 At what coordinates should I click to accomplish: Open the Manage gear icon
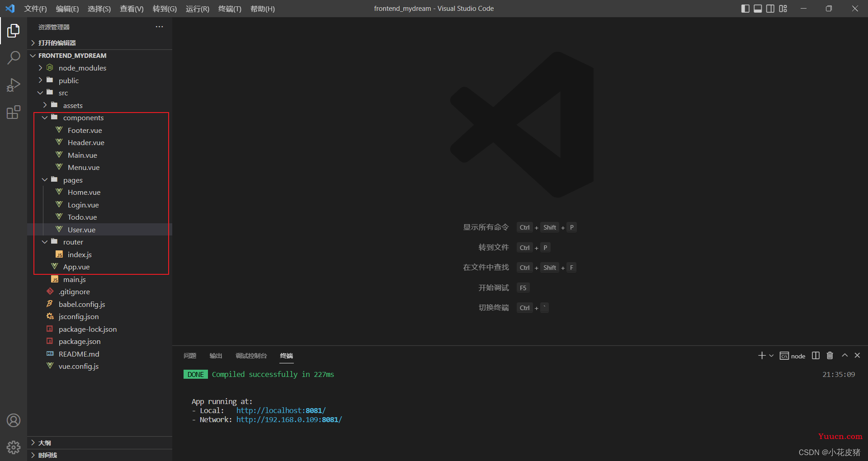click(x=14, y=447)
